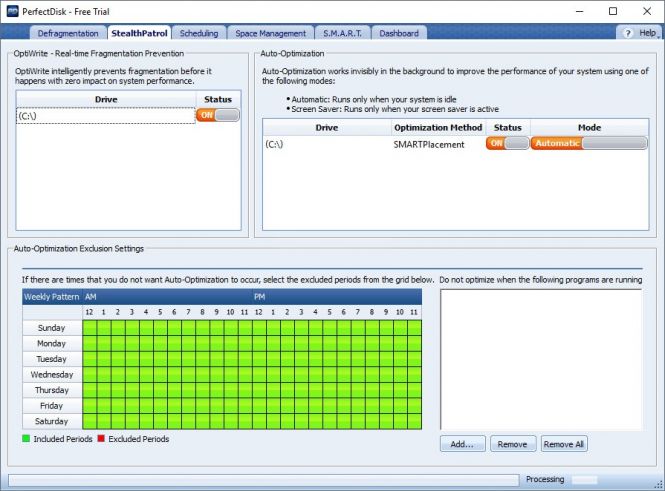Select the Monday row header

pos(52,343)
